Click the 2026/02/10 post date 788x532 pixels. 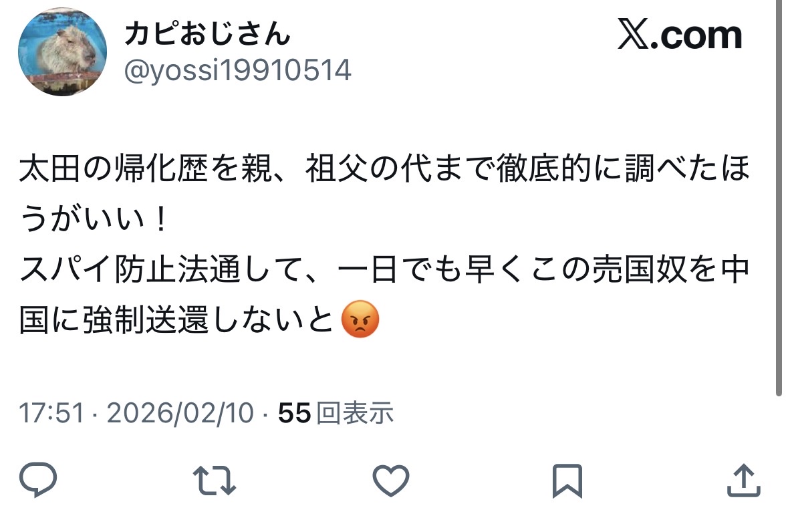click(x=180, y=413)
